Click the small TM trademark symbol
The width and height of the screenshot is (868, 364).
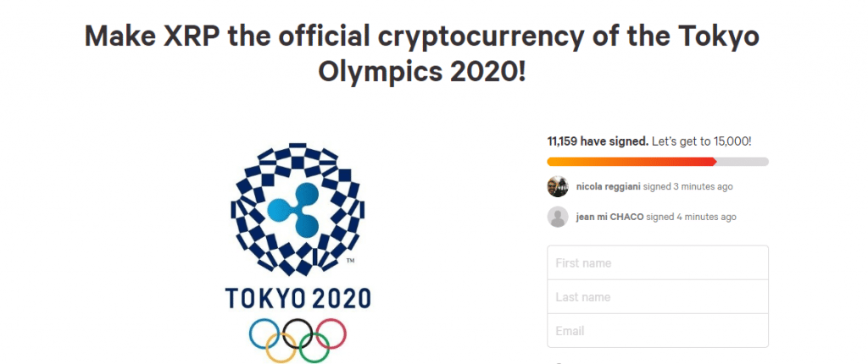coord(350,261)
